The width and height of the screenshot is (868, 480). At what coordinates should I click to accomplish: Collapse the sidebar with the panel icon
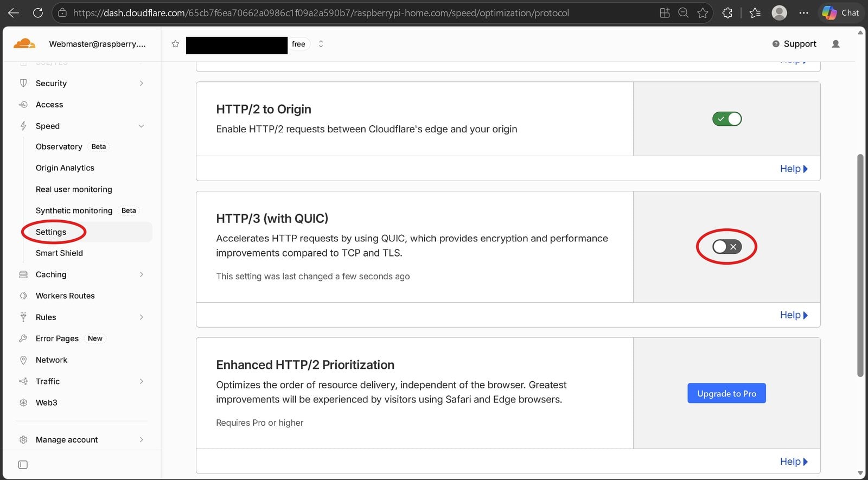(x=23, y=465)
